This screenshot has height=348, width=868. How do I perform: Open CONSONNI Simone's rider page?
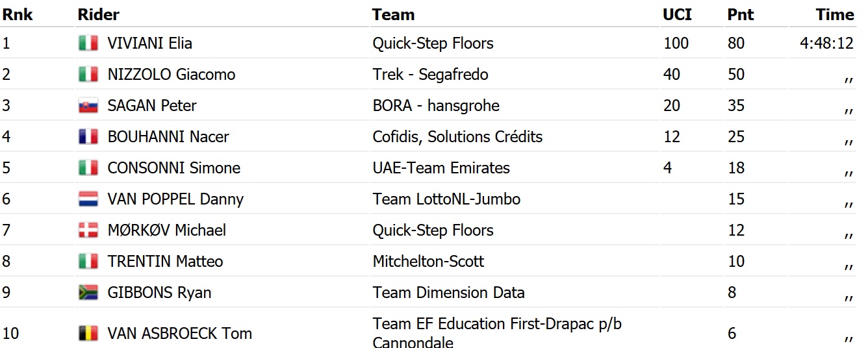coord(173,168)
